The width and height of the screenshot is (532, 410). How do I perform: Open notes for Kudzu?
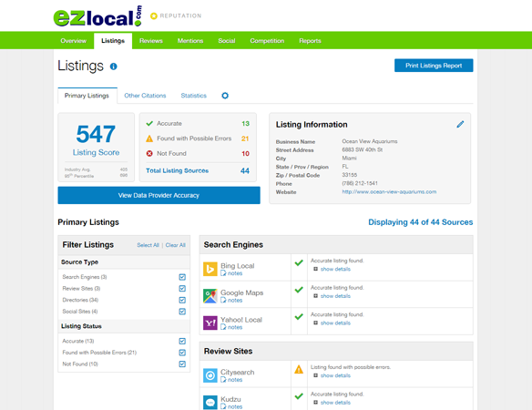coord(231,406)
